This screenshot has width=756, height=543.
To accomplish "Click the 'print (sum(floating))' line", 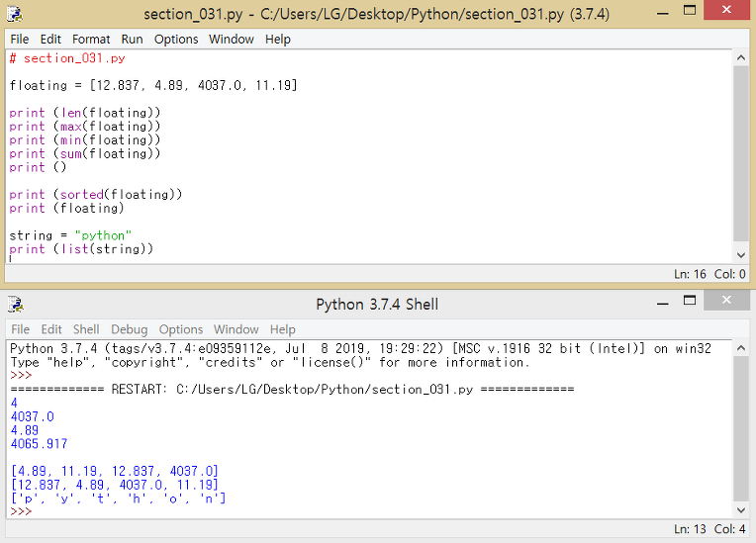I will [84, 153].
